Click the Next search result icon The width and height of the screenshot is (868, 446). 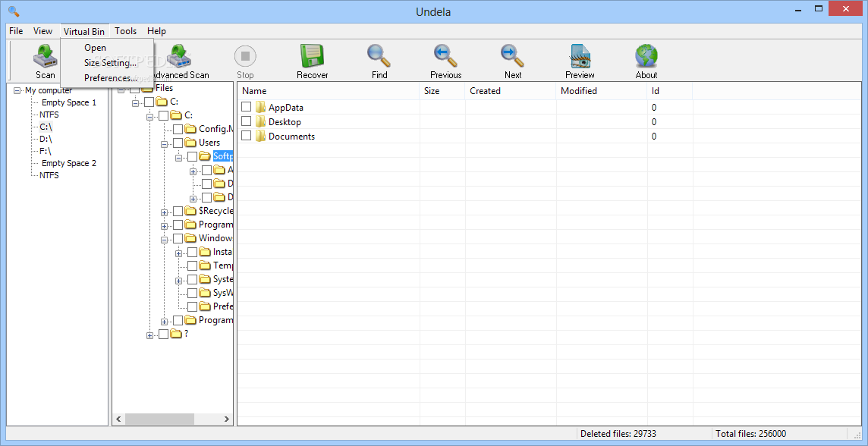pos(513,56)
